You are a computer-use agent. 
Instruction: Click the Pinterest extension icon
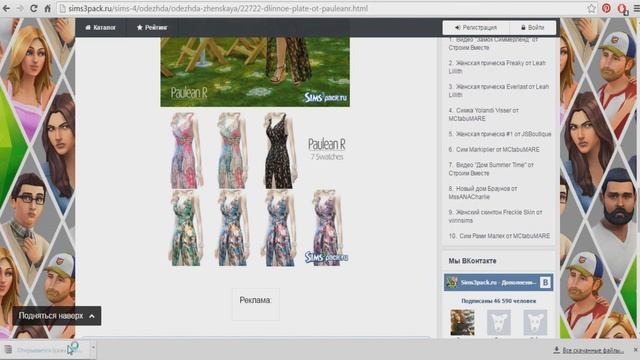[x=606, y=8]
